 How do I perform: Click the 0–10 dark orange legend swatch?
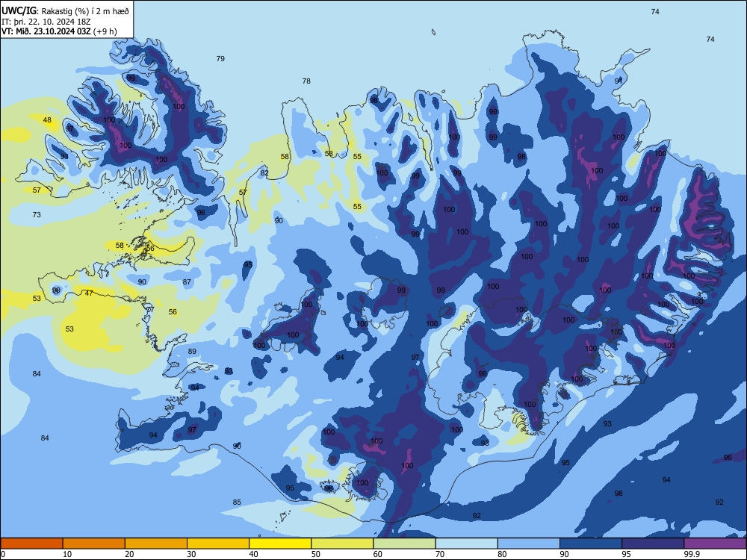click(31, 544)
